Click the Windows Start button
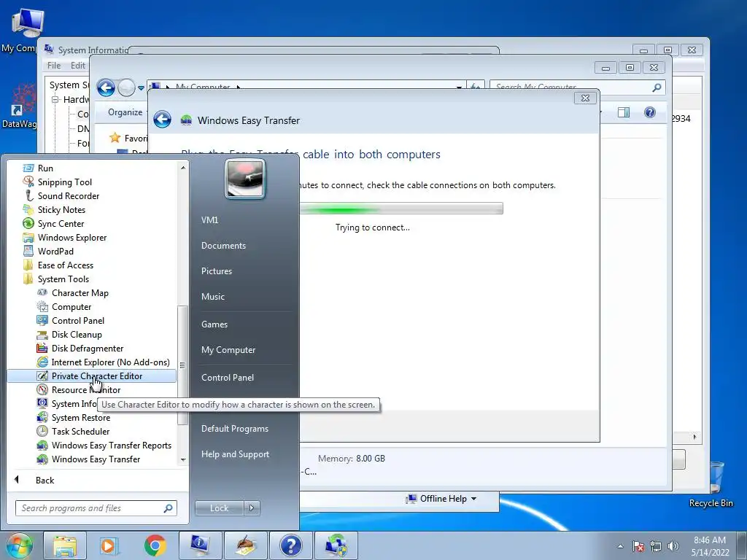Viewport: 747px width, 560px height. (18, 545)
